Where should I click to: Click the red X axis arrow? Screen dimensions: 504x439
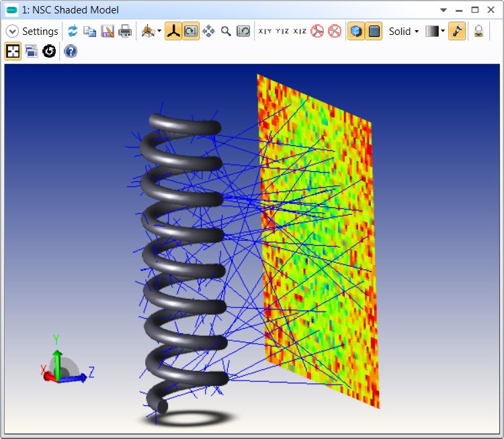[x=50, y=377]
